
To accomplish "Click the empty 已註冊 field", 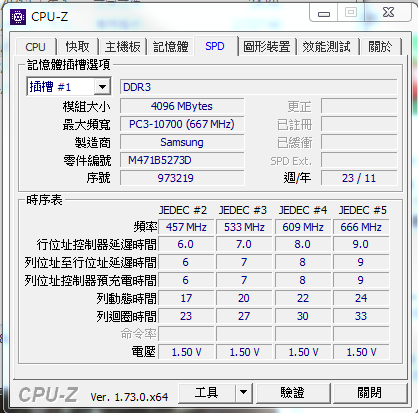I will pyautogui.click(x=359, y=124).
